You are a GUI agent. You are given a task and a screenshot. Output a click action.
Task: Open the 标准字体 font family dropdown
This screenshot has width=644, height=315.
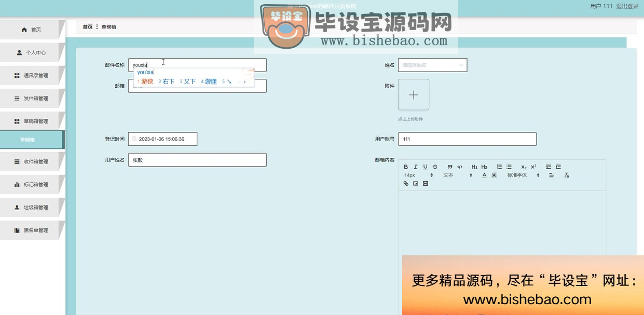click(524, 175)
